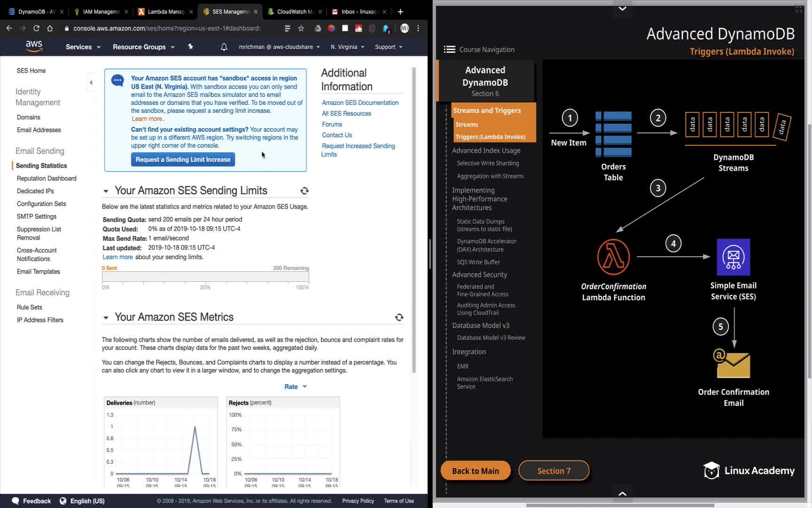Open the Support dropdown
This screenshot has width=812, height=508.
click(389, 47)
